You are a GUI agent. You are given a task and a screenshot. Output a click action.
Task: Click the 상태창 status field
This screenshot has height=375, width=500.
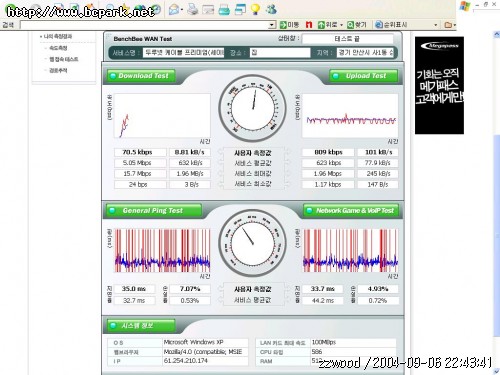coord(348,39)
